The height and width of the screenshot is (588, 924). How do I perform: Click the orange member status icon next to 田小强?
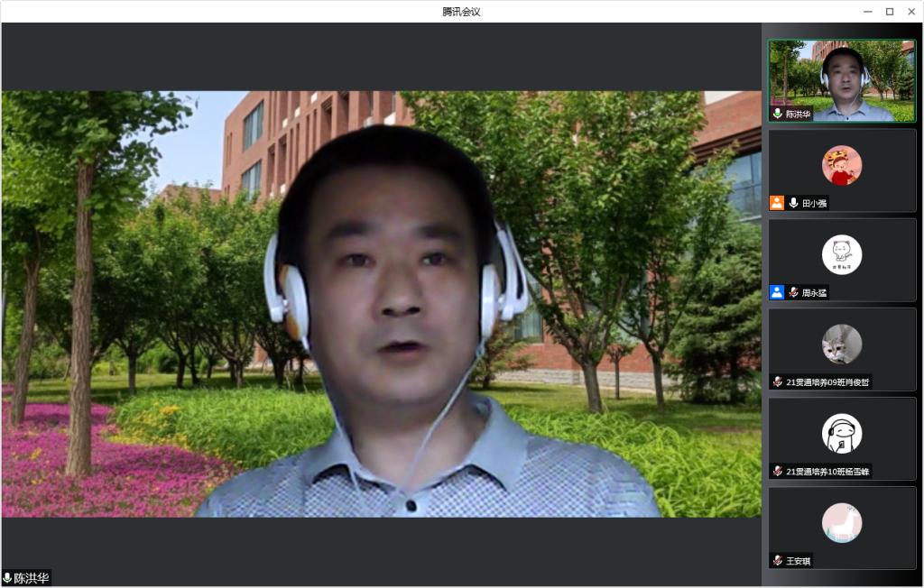pyautogui.click(x=776, y=202)
